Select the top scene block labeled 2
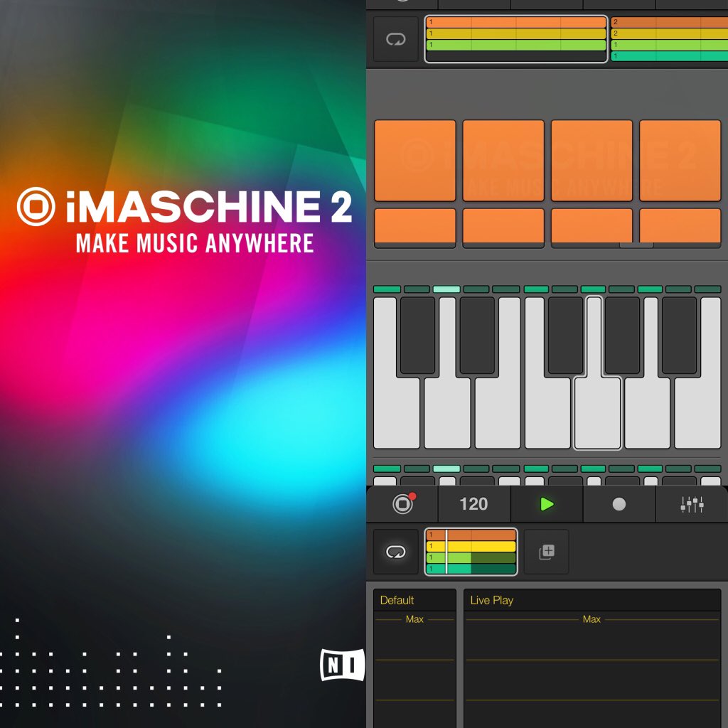 669,39
